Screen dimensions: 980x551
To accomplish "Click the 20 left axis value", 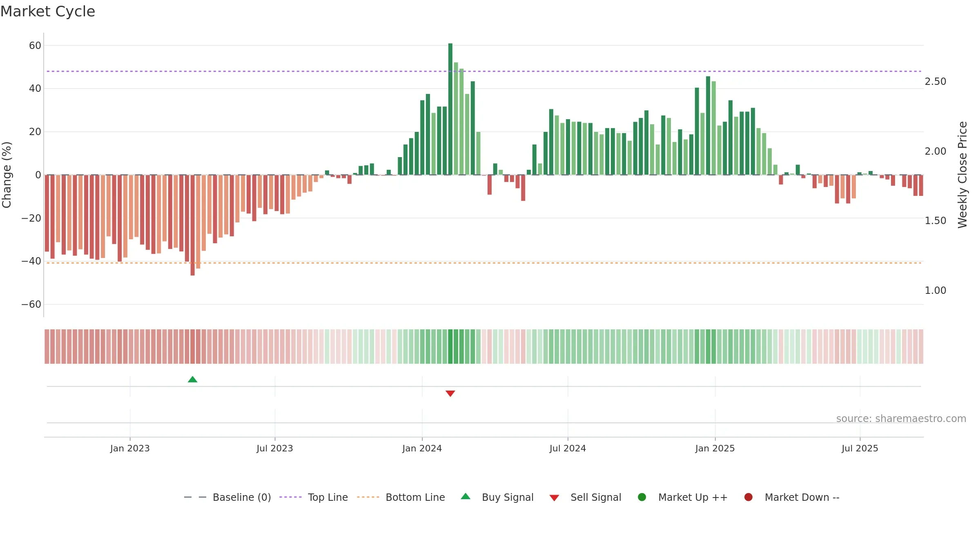I will click(35, 132).
